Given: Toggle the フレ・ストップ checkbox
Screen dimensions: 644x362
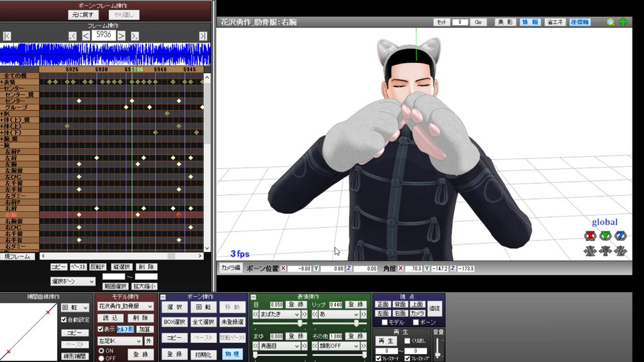Looking at the screenshot, I should point(407,358).
